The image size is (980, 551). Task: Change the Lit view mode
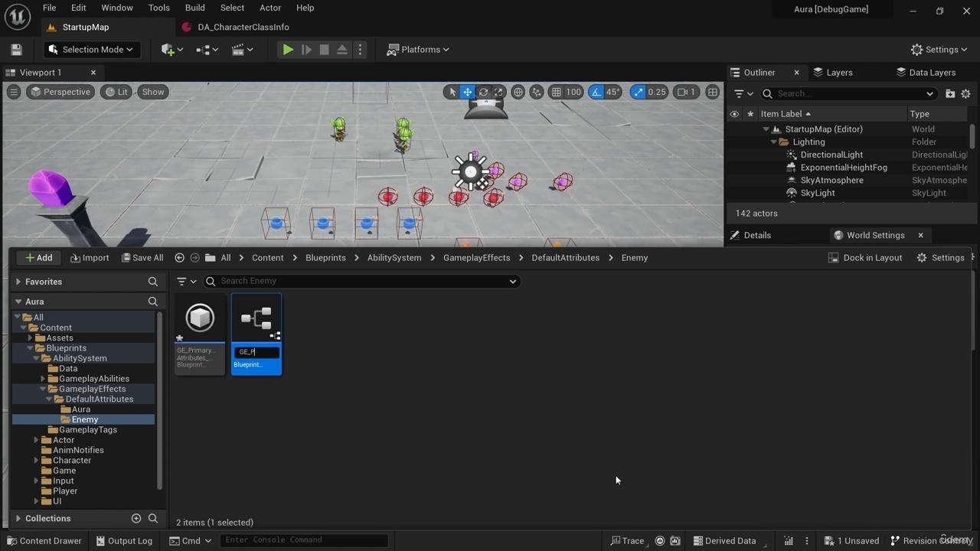116,92
